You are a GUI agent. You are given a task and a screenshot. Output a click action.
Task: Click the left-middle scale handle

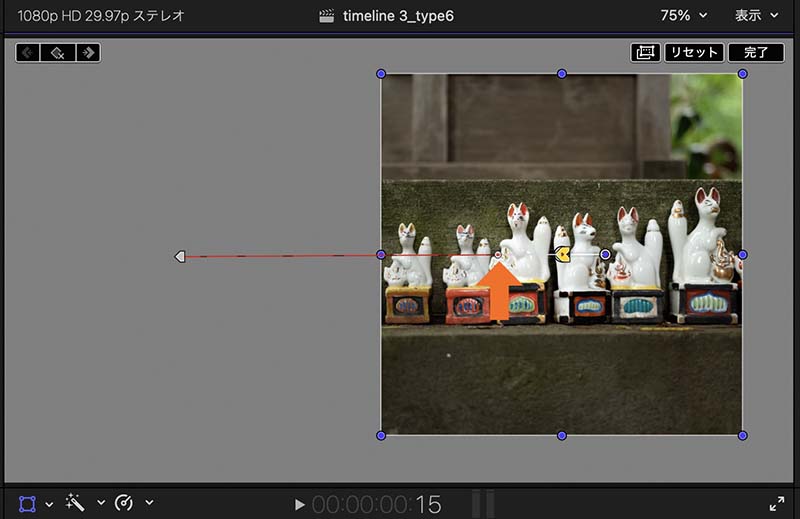pos(381,255)
